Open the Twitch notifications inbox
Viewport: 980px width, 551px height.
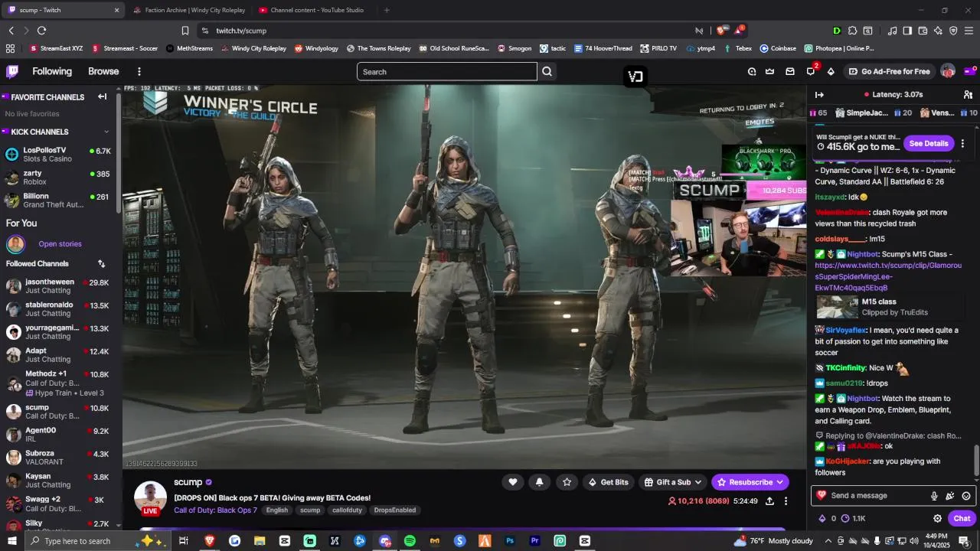click(790, 71)
